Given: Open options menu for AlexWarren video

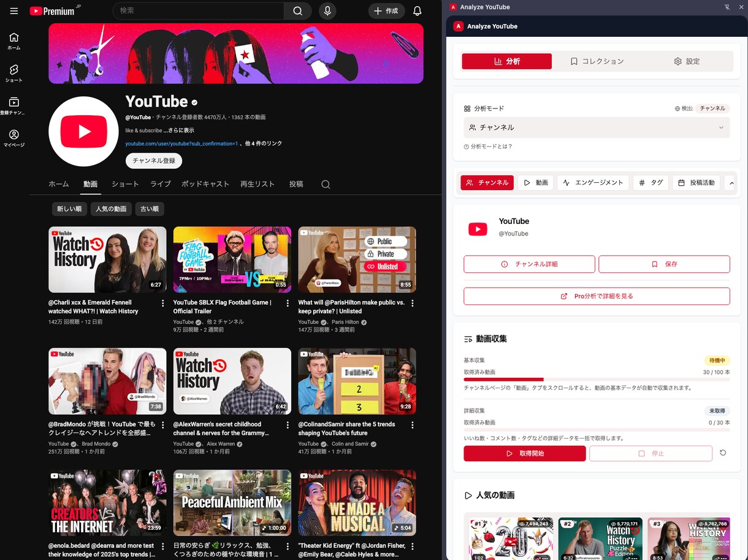Looking at the screenshot, I should click(288, 424).
